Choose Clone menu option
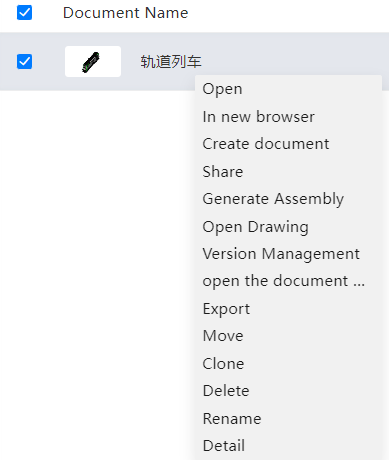Image resolution: width=389 pixels, height=460 pixels. pos(223,363)
